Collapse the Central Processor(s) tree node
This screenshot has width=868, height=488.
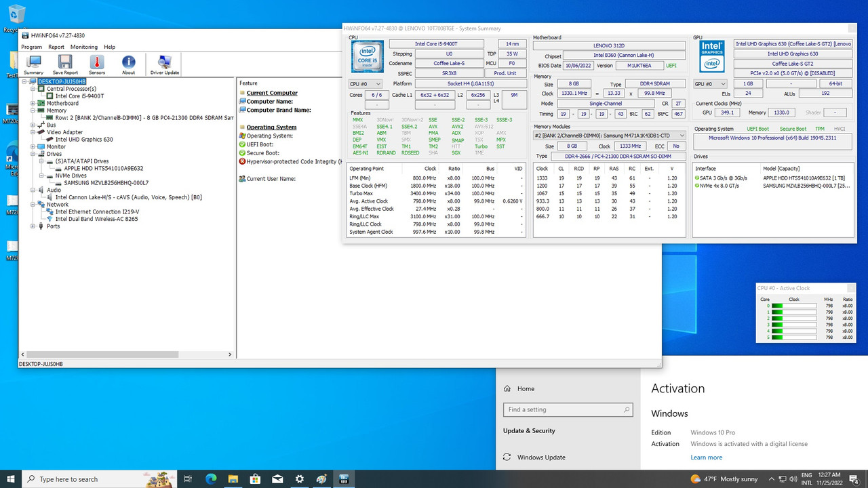pyautogui.click(x=33, y=89)
